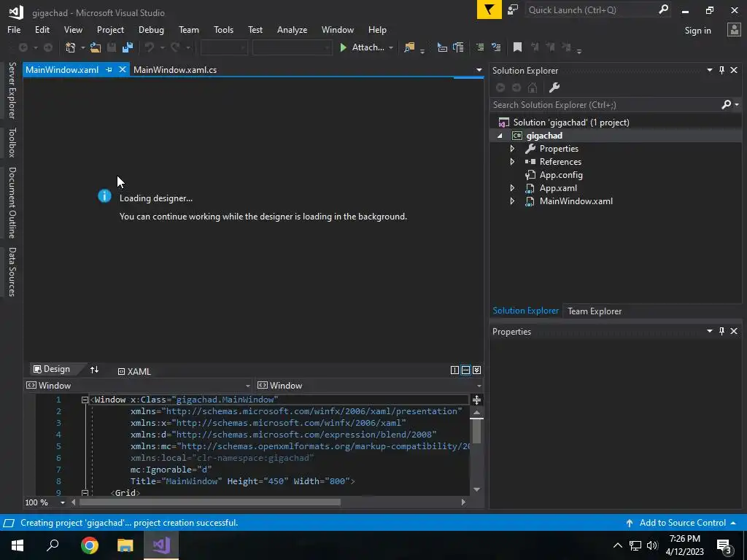The width and height of the screenshot is (747, 560).
Task: Switch to the Team Explorer tab
Action: click(x=594, y=311)
